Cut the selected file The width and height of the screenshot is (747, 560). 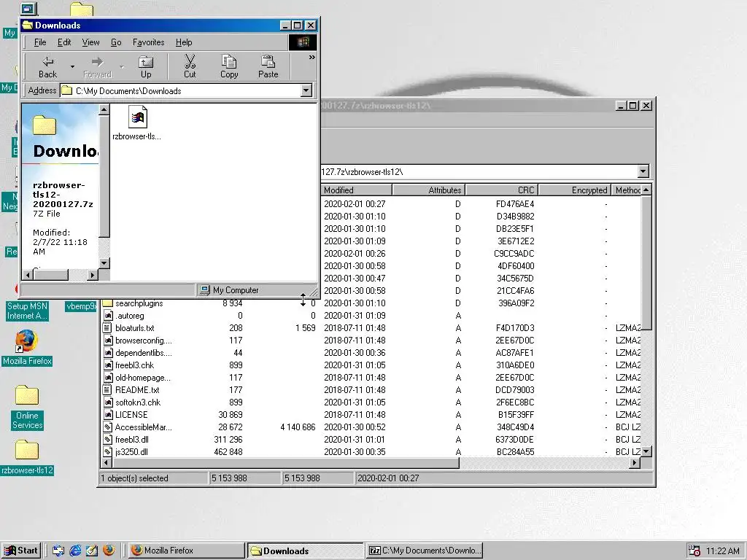pyautogui.click(x=190, y=67)
